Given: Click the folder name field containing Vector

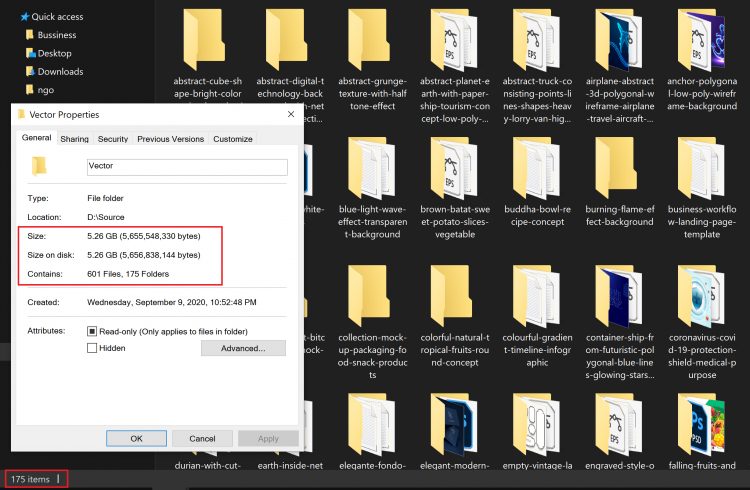Looking at the screenshot, I should (186, 167).
